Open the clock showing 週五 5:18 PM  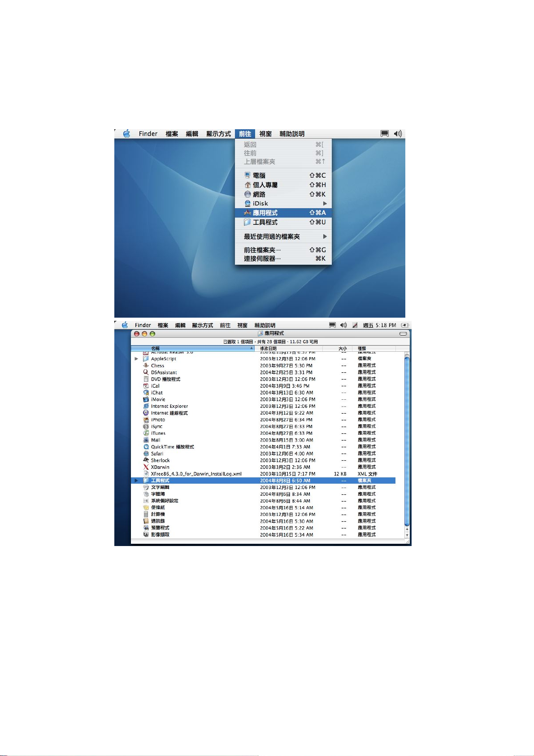click(x=379, y=325)
